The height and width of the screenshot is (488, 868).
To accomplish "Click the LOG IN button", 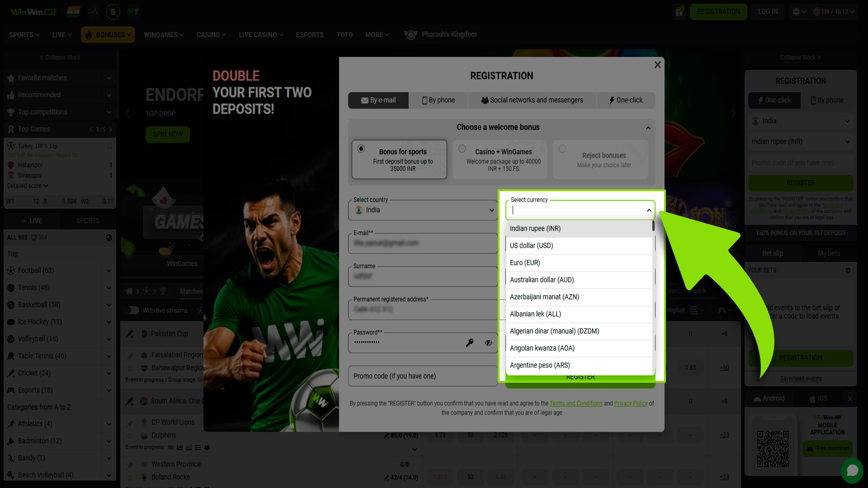I will coord(768,12).
